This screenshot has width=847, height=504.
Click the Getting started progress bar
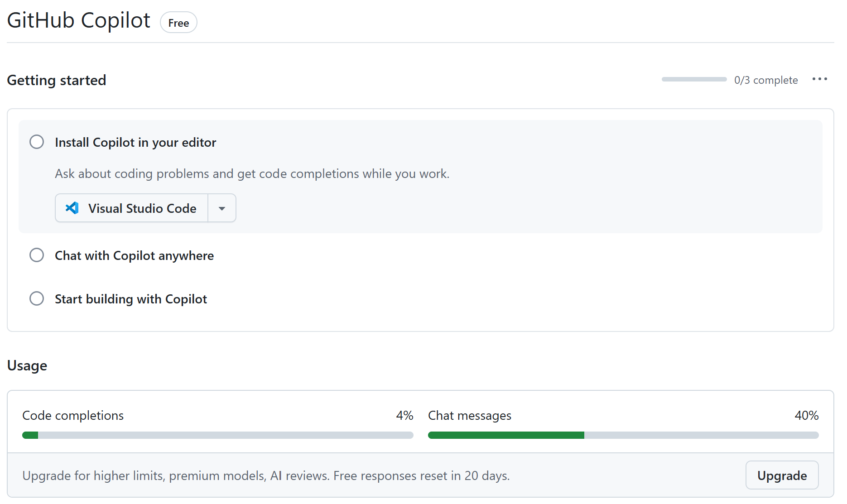click(x=694, y=80)
